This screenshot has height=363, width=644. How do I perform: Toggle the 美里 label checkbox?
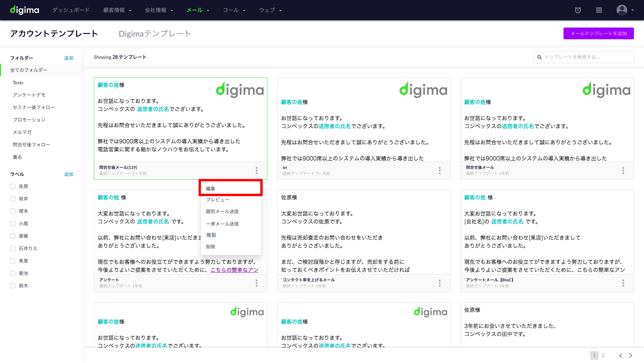pos(13,261)
